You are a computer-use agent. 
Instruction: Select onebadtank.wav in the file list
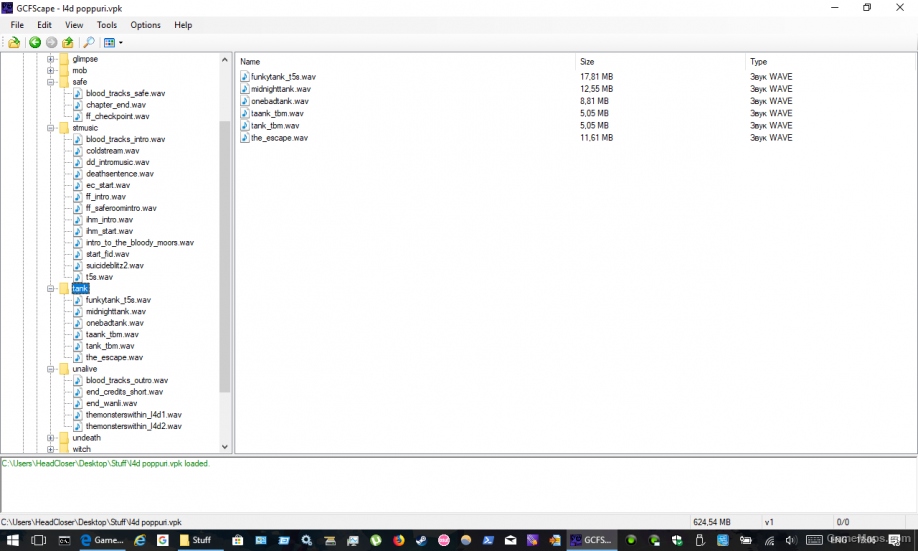[279, 101]
